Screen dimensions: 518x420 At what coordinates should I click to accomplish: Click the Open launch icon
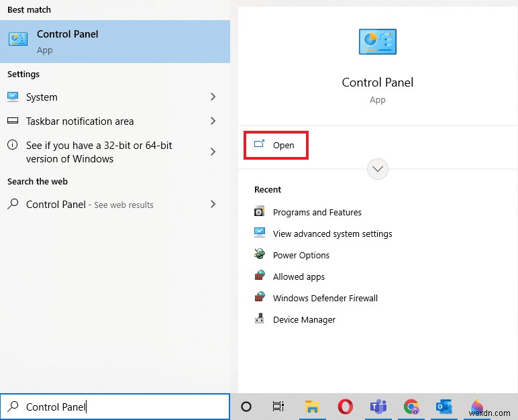(259, 144)
